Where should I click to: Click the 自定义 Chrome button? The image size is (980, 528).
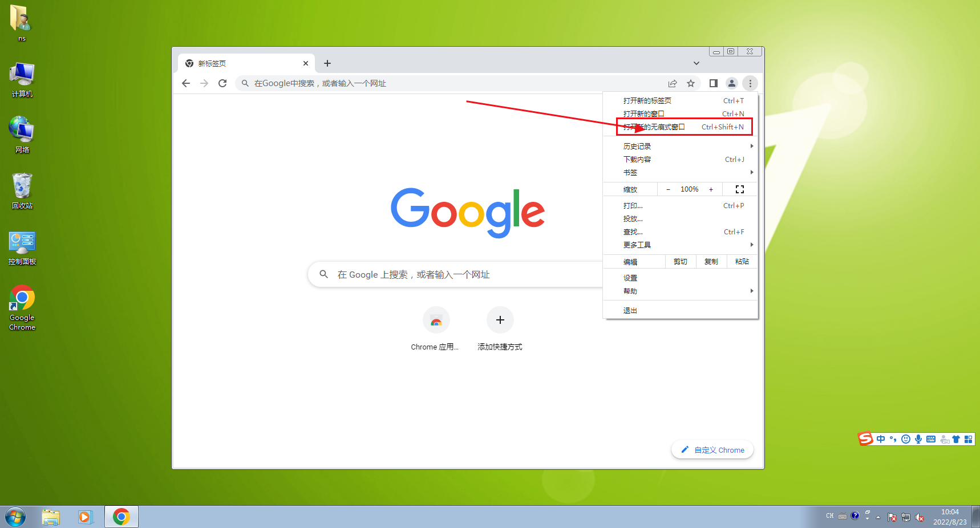[x=712, y=450]
